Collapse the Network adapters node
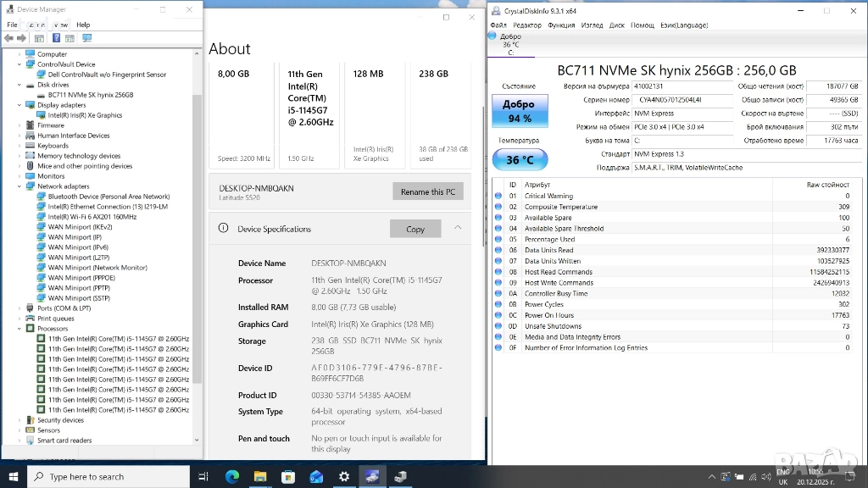The width and height of the screenshot is (868, 488). tap(19, 186)
